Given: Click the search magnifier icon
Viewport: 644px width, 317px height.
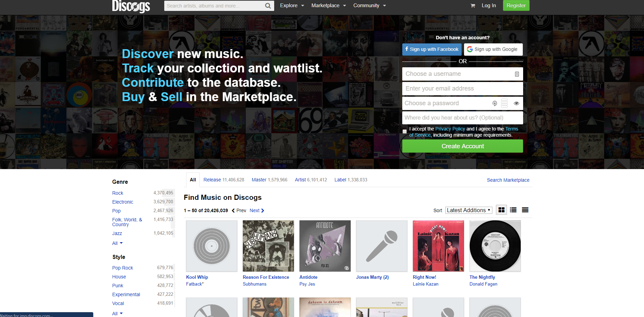Looking at the screenshot, I should tap(268, 6).
